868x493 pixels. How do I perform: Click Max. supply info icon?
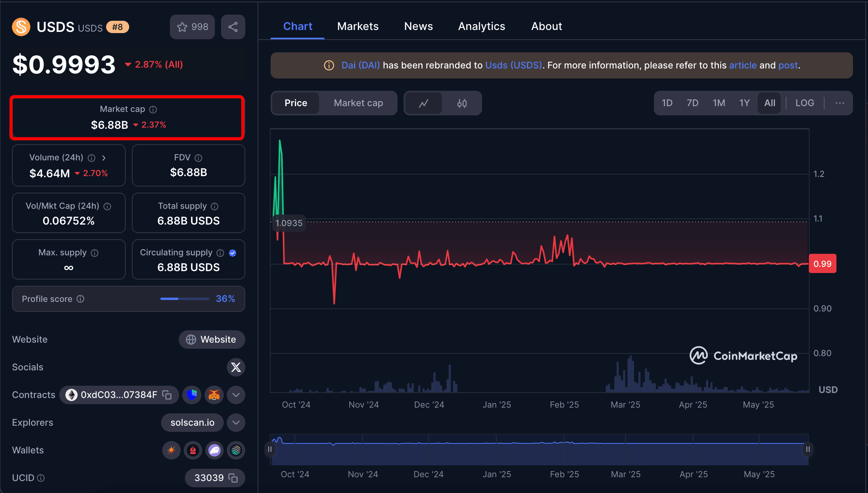[95, 253]
